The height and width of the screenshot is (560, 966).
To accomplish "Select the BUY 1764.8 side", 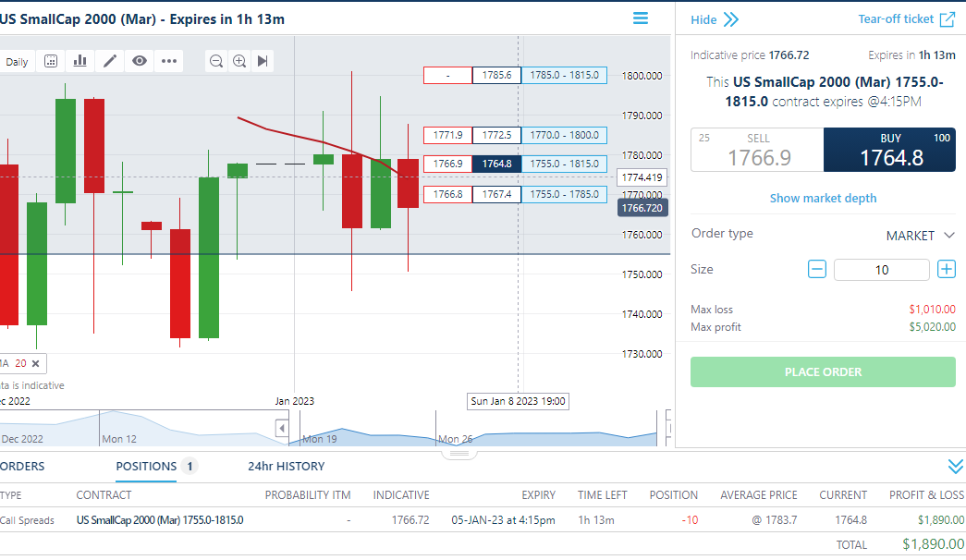I will pos(889,150).
